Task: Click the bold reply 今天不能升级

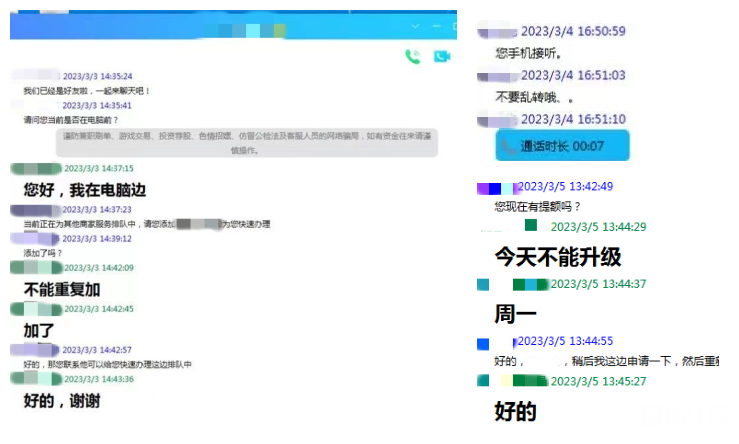Action: (558, 257)
